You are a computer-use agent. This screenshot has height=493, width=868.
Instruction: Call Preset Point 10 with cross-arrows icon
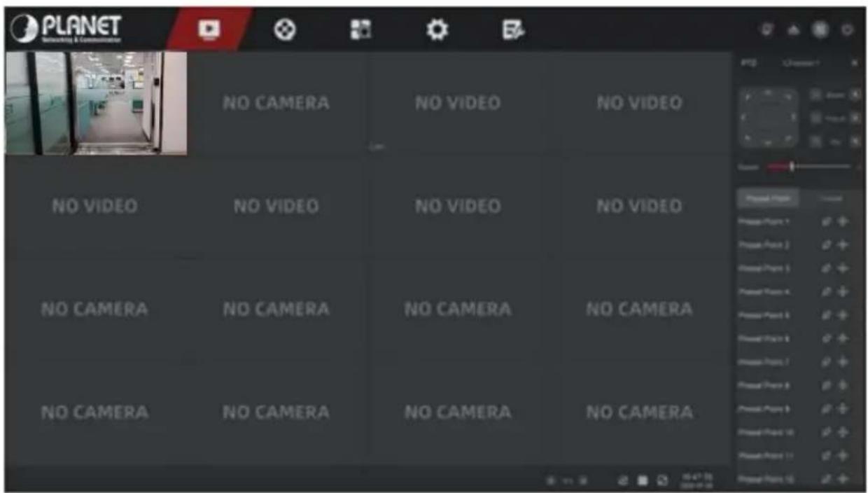coord(843,432)
